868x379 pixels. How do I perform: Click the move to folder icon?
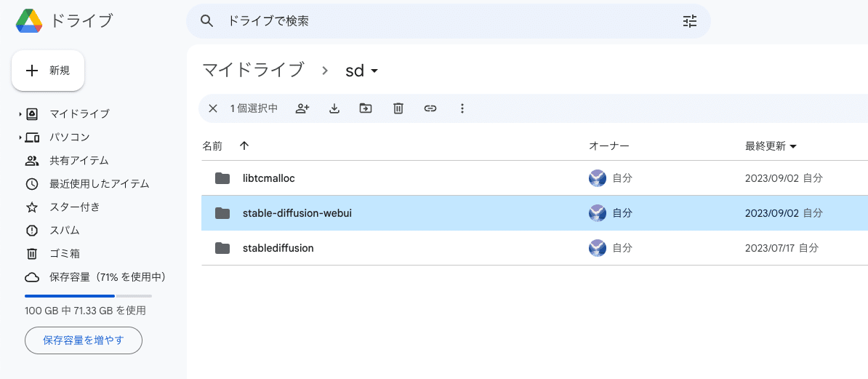coord(366,108)
